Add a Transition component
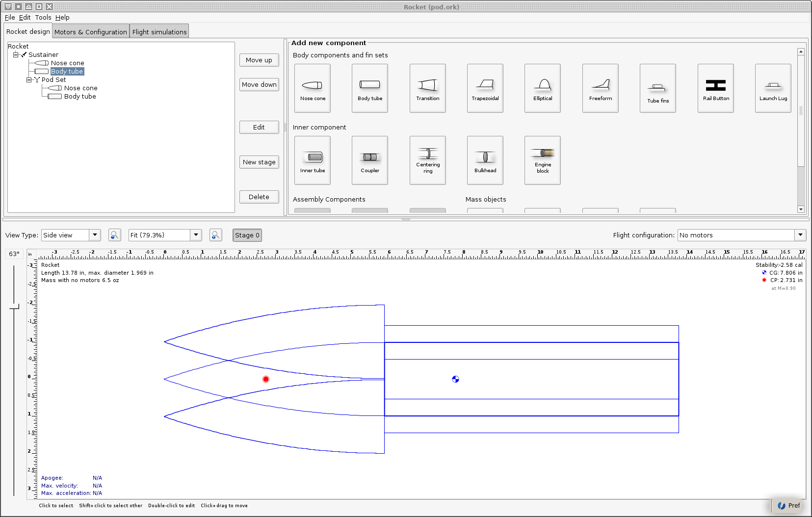This screenshot has width=812, height=517. [x=427, y=88]
